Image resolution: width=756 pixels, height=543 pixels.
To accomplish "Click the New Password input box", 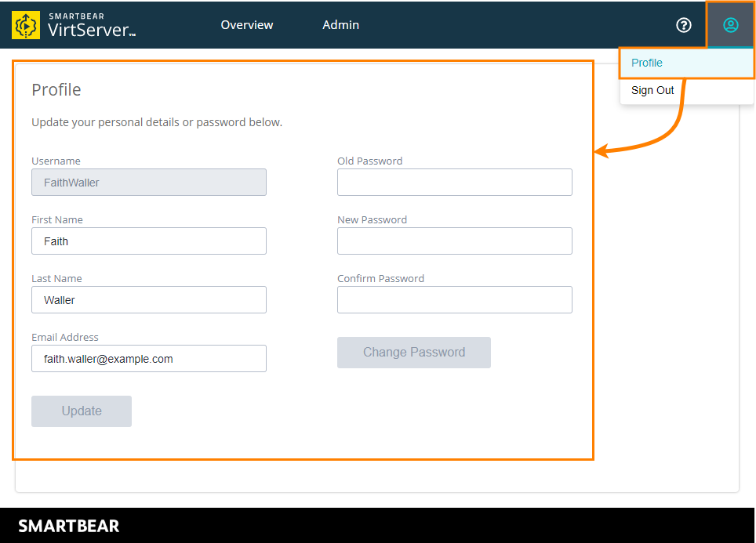I will coord(454,241).
